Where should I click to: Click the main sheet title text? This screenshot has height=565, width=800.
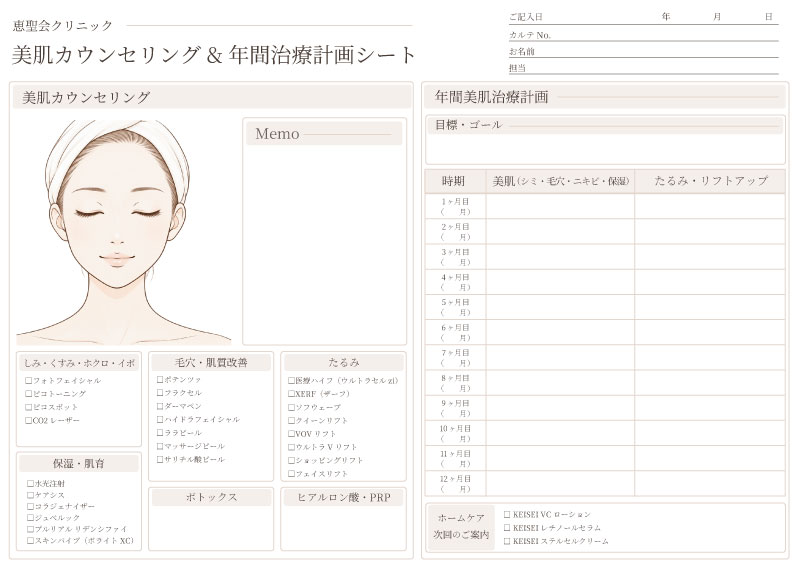[213, 55]
